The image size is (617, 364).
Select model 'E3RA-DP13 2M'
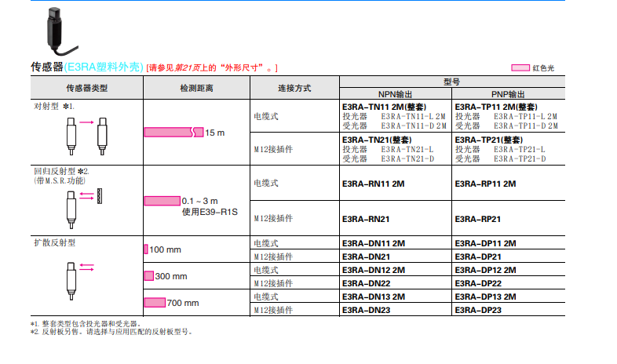pos(486,297)
